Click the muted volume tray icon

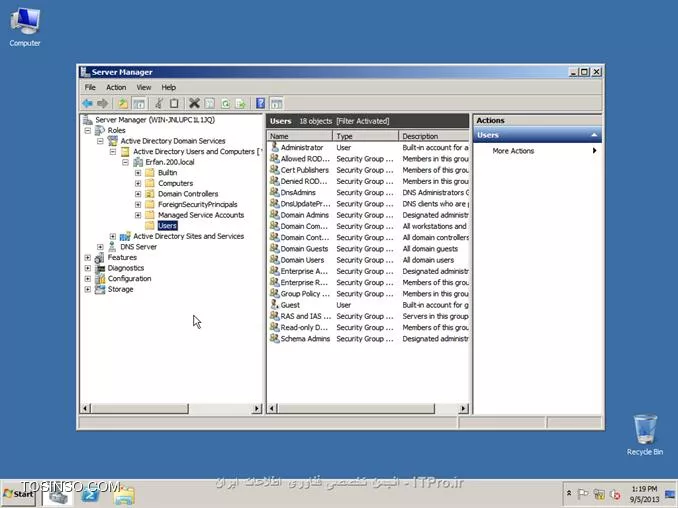point(615,494)
